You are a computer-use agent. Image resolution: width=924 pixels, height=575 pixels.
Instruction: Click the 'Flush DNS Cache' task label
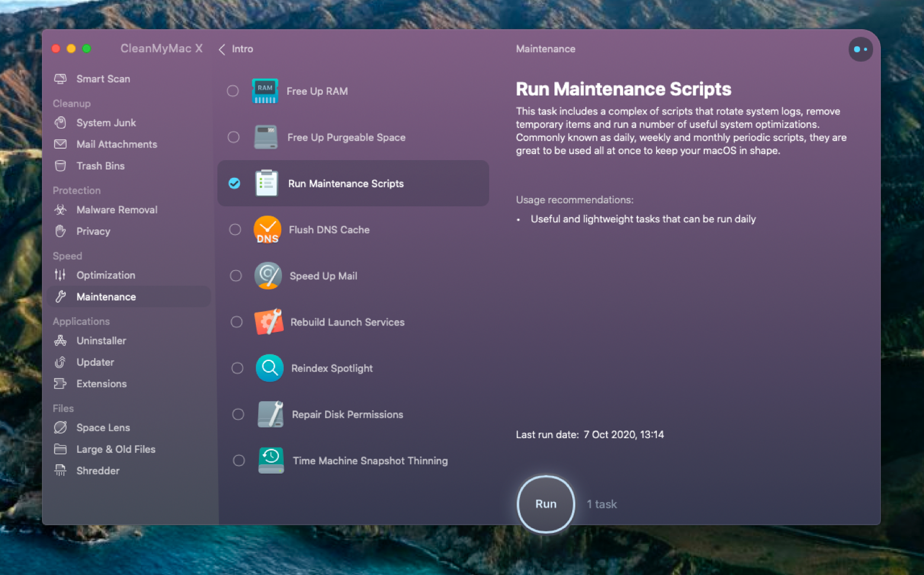329,230
